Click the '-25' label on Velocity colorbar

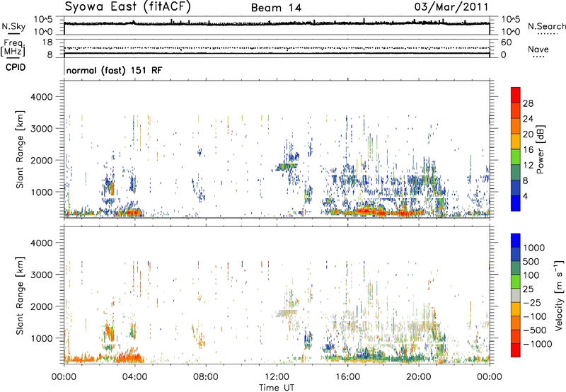(531, 303)
